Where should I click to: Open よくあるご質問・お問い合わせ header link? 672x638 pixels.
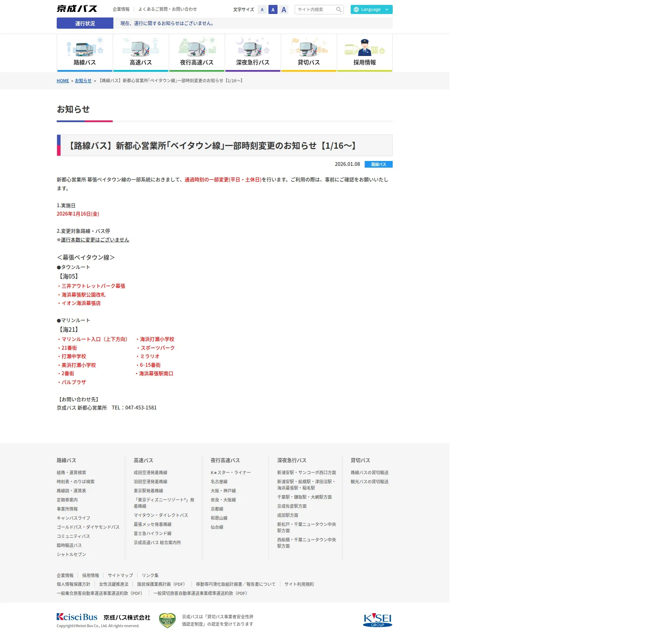(x=167, y=9)
